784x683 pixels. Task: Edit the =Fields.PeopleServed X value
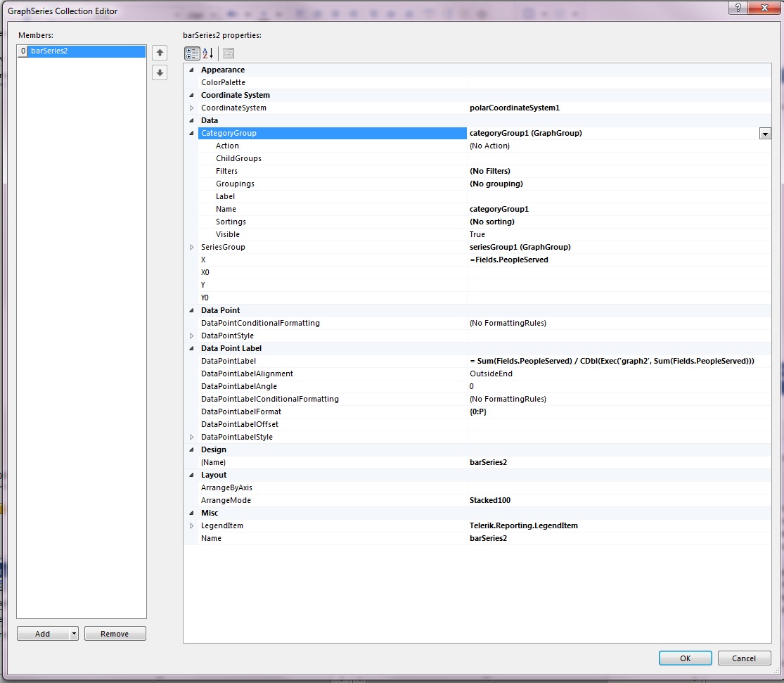(509, 260)
